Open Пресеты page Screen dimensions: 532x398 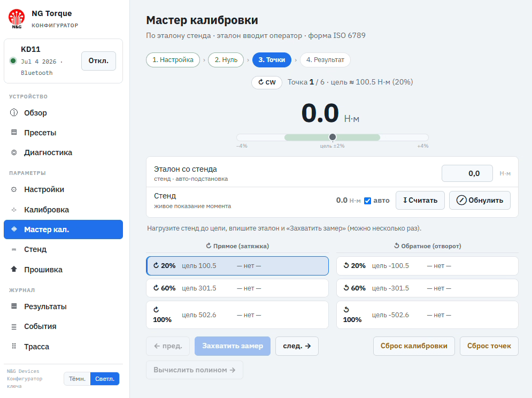coord(64,133)
